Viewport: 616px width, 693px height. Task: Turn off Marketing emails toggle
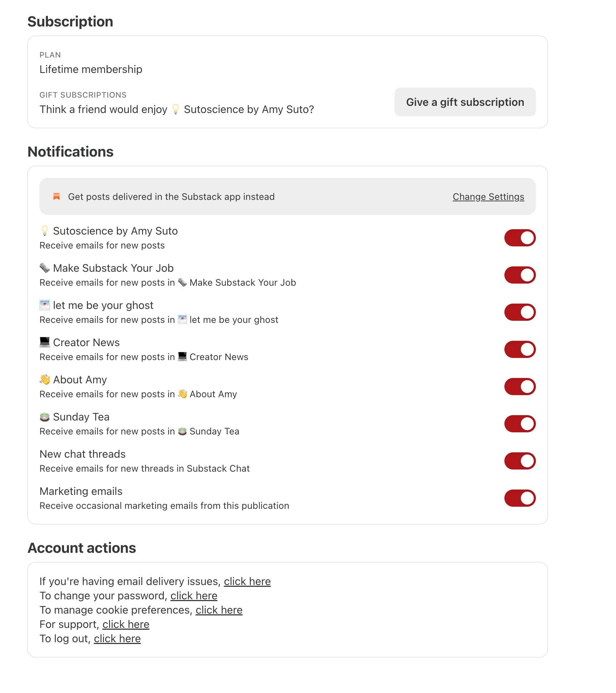tap(520, 498)
